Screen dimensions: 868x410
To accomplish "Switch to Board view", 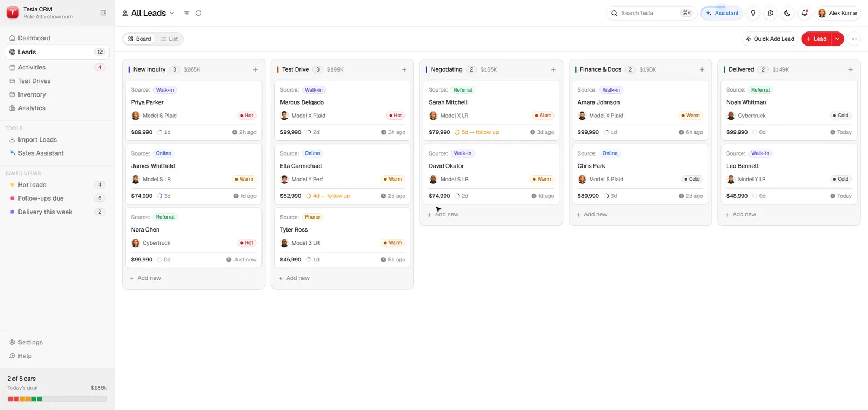I will coord(139,39).
